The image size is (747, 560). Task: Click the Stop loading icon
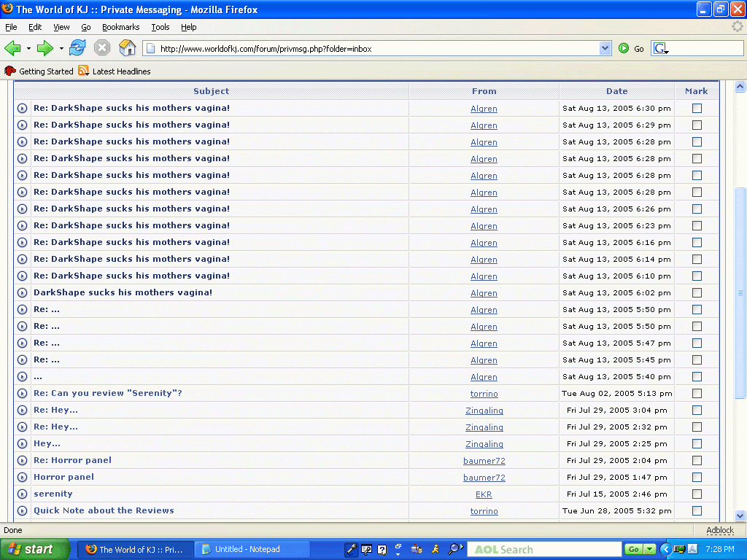(102, 48)
